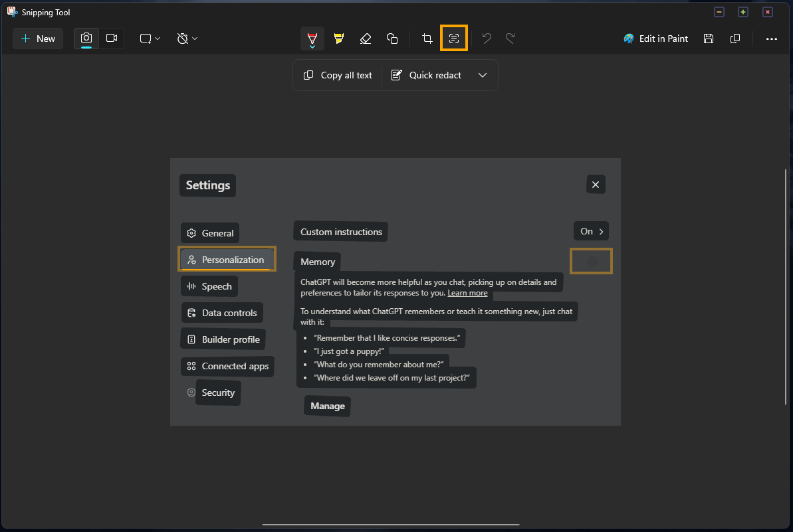Viewport: 793px width, 532px height.
Task: Save the snip with the floppy icon
Action: point(709,39)
